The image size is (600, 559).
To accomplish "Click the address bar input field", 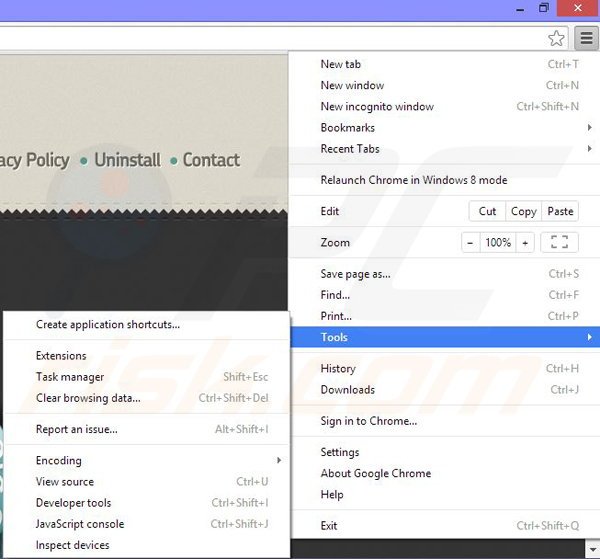I will 270,39.
